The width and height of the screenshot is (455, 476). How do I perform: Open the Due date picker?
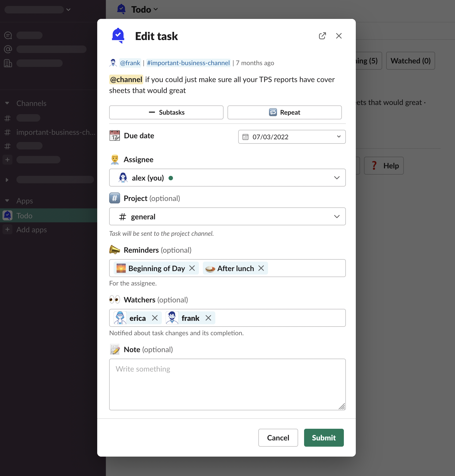292,137
